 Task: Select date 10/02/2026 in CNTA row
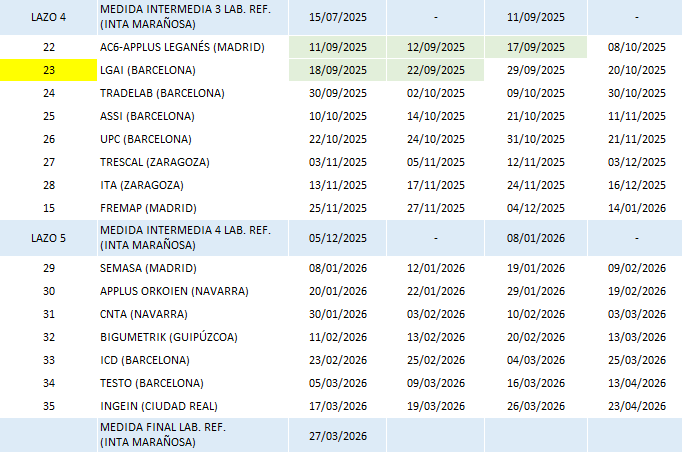tap(536, 315)
